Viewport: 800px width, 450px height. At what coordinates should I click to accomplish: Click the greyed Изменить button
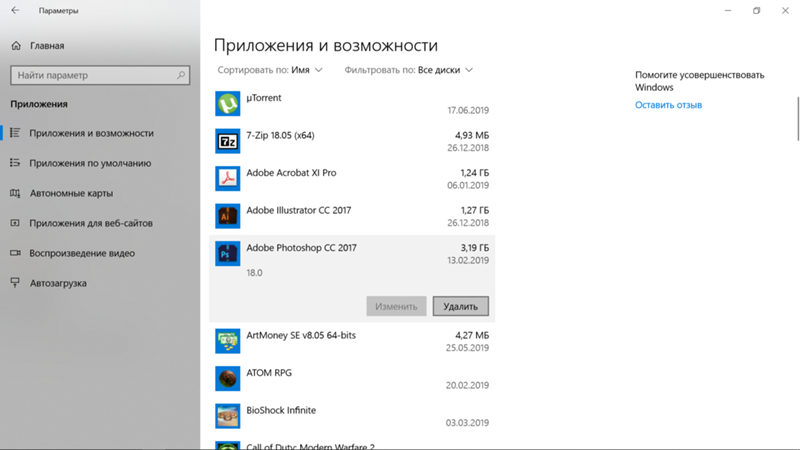(x=396, y=306)
